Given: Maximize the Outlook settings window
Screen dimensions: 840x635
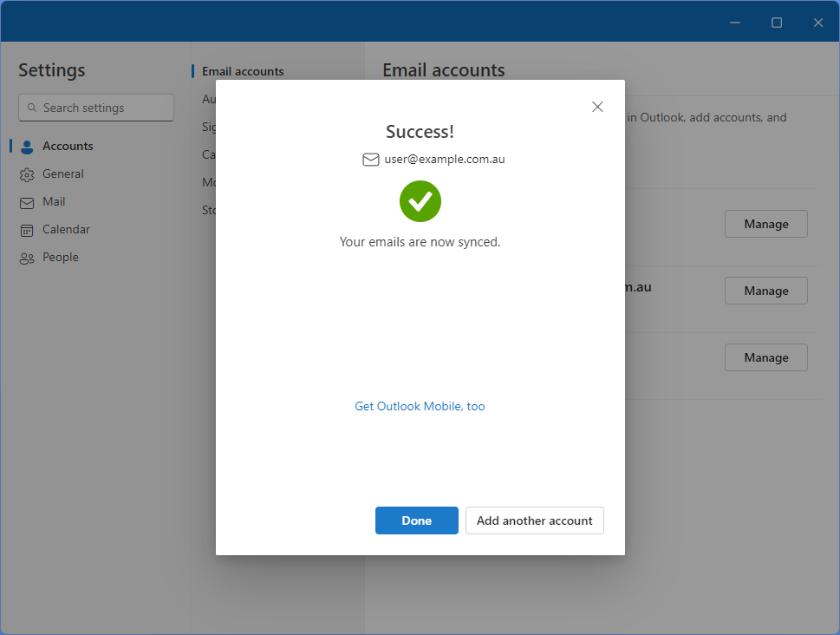Looking at the screenshot, I should click(777, 23).
